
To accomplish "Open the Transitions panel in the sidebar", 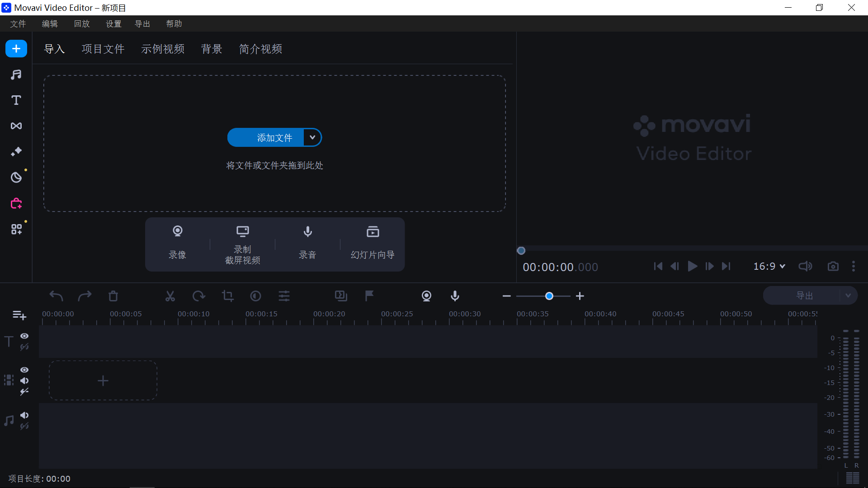I will coord(16,126).
